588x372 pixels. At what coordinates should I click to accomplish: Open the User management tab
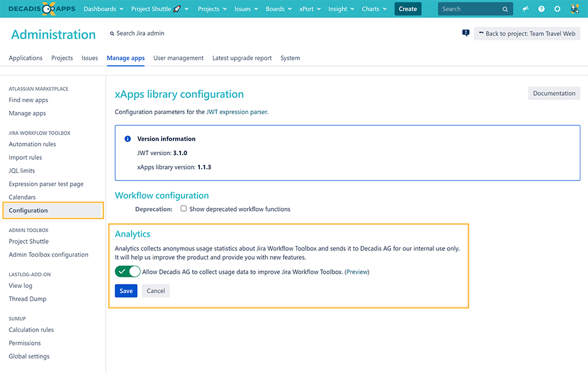(x=179, y=58)
